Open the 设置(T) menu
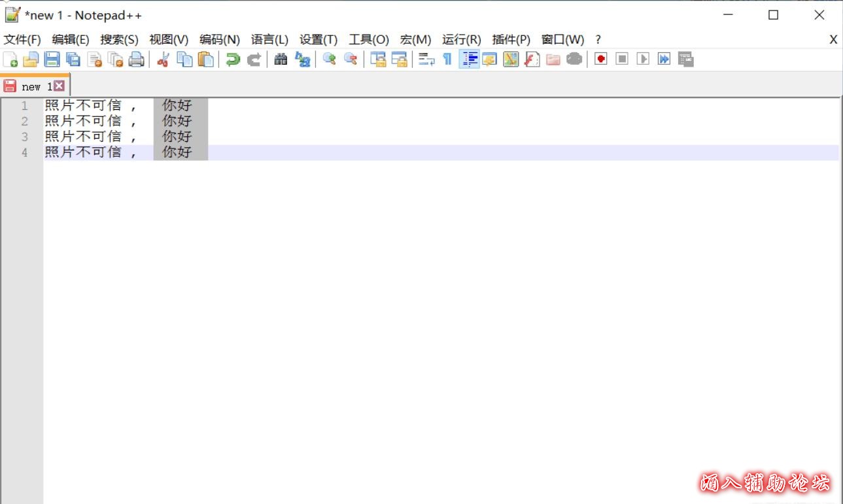Image resolution: width=843 pixels, height=504 pixels. 318,39
